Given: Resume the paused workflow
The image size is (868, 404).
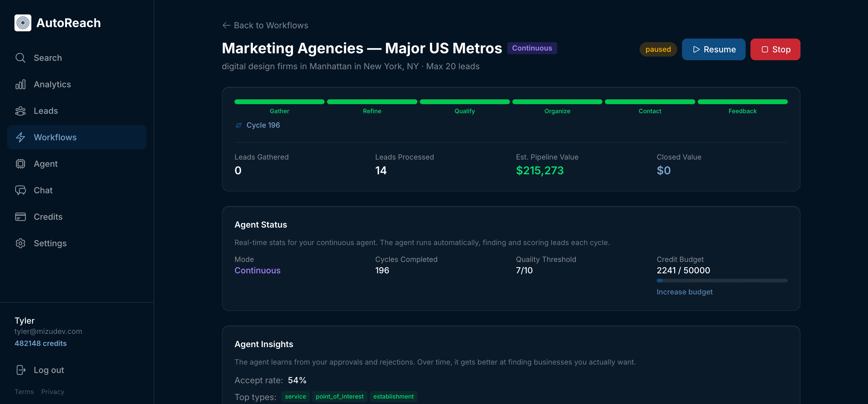Looking at the screenshot, I should point(713,49).
